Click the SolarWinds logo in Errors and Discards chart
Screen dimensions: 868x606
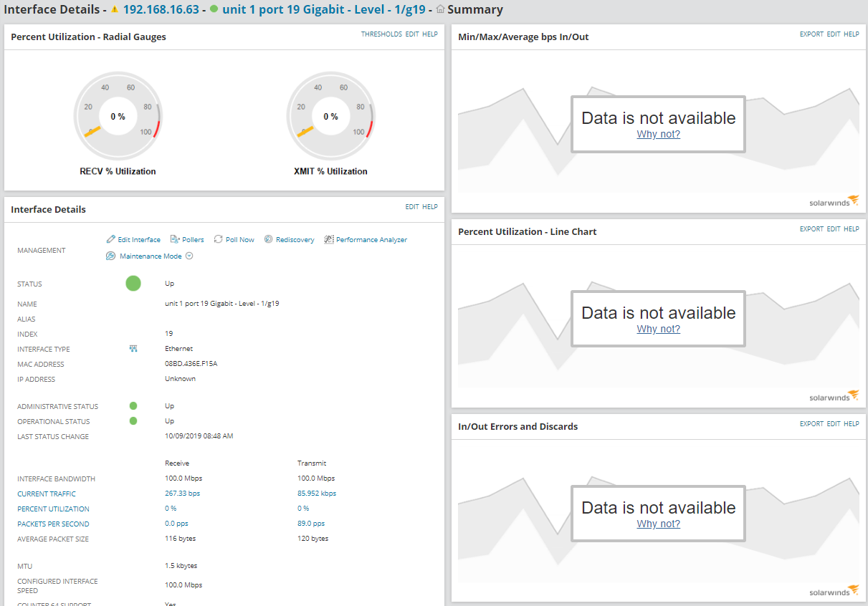point(834,591)
